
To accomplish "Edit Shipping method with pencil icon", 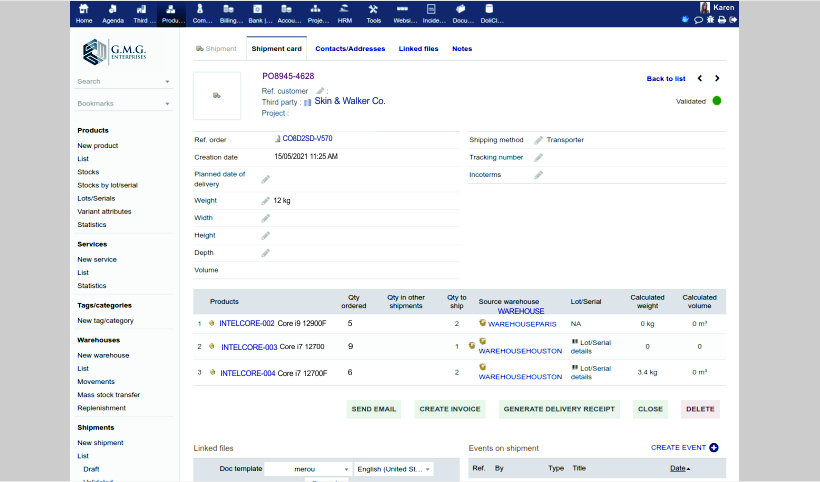I will 538,140.
